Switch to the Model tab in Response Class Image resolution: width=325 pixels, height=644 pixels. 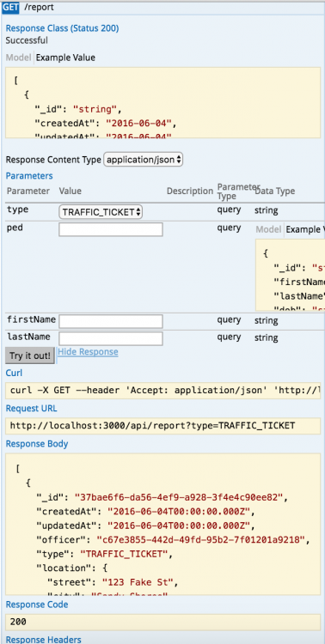click(x=18, y=58)
